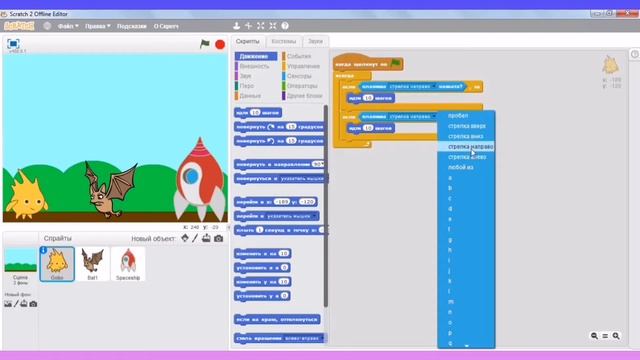
Task: Open sprite info via blue i badge
Action: click(44, 250)
